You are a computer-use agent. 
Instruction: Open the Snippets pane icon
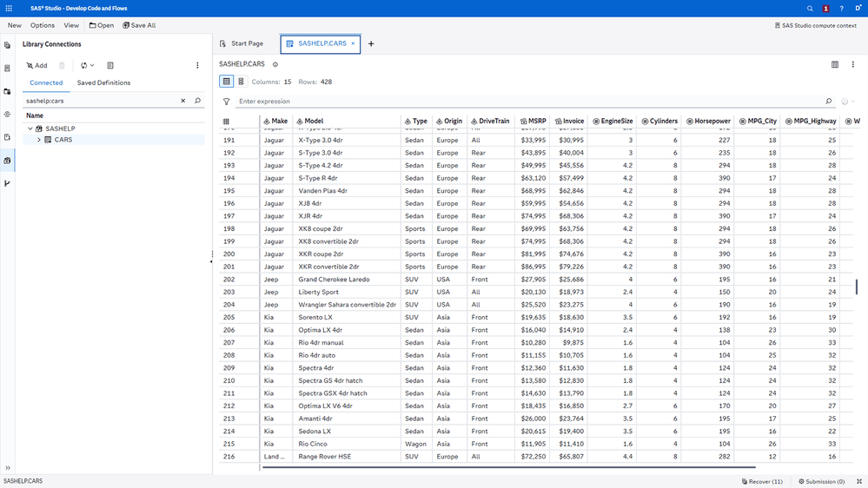[7, 137]
